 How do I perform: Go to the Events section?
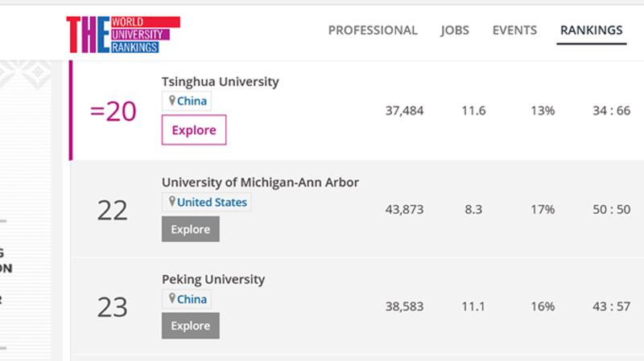514,31
